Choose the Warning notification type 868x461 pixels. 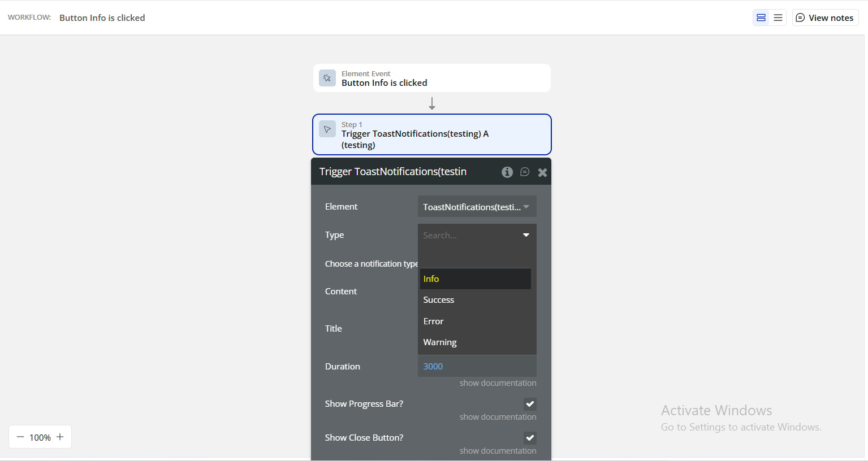(x=475, y=342)
